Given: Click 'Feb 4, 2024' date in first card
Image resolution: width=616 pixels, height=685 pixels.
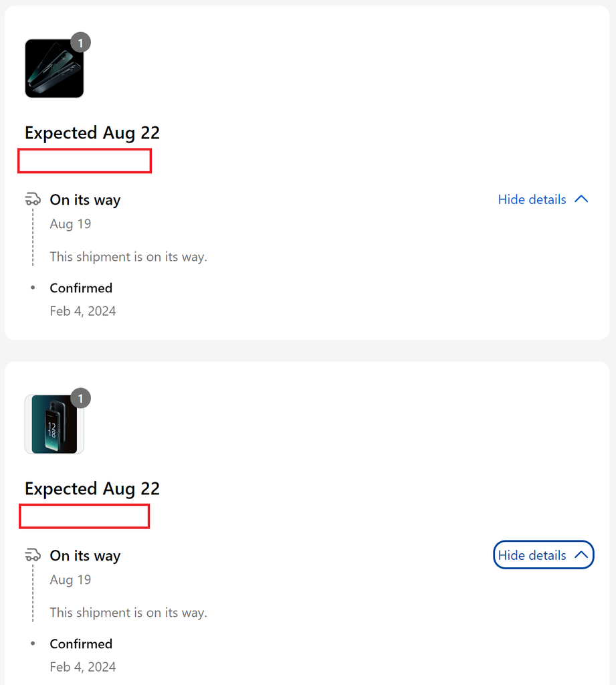Looking at the screenshot, I should 83,311.
